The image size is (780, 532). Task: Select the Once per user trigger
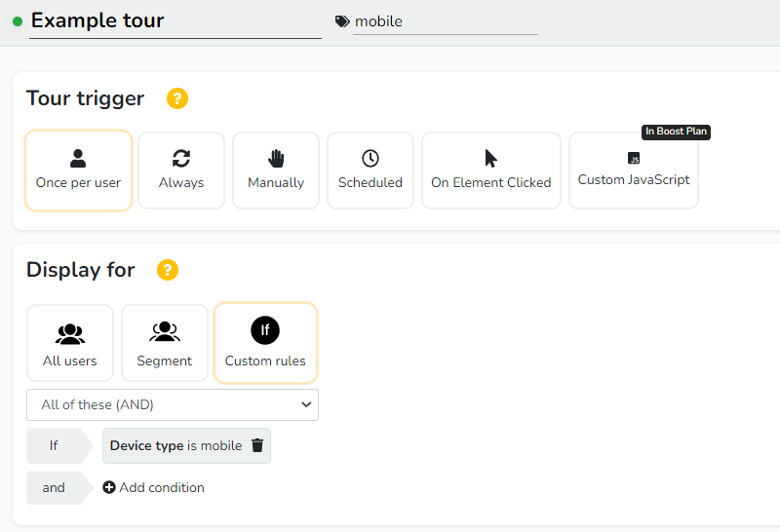(79, 171)
